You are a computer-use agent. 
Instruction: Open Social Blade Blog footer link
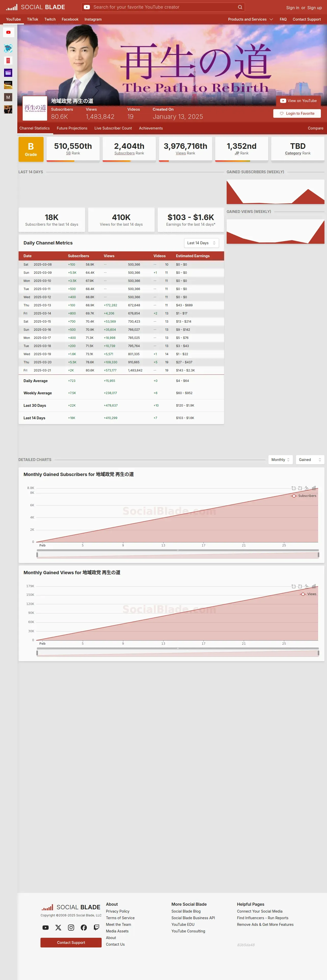click(186, 911)
